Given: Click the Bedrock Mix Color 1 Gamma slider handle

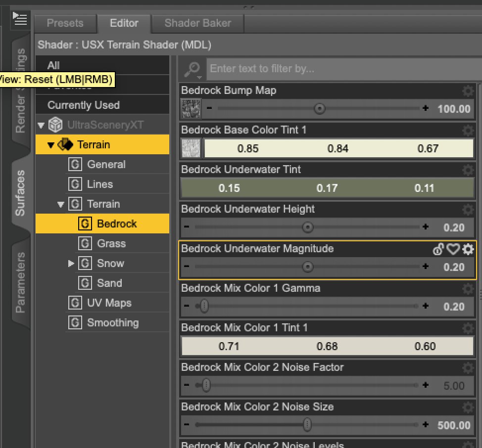Looking at the screenshot, I should 204,306.
